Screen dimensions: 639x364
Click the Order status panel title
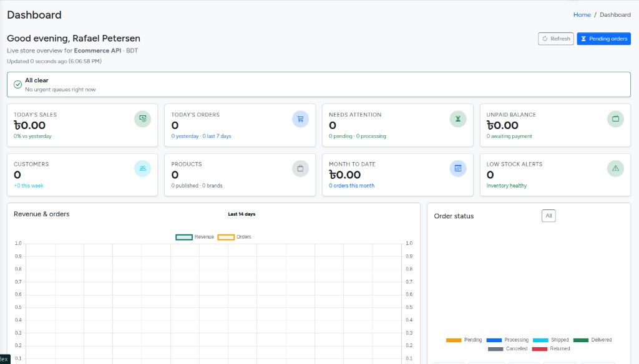point(454,216)
